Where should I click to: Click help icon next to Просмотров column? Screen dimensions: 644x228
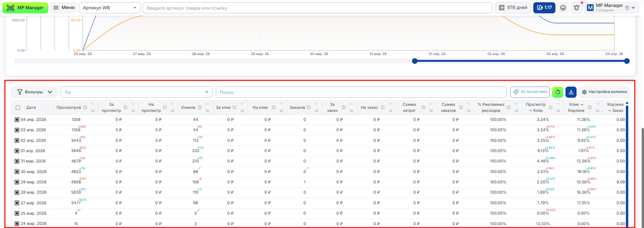(85, 107)
